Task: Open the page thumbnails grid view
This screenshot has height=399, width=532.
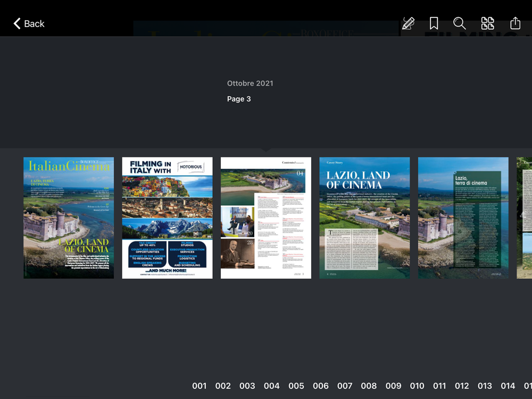Action: click(x=487, y=23)
